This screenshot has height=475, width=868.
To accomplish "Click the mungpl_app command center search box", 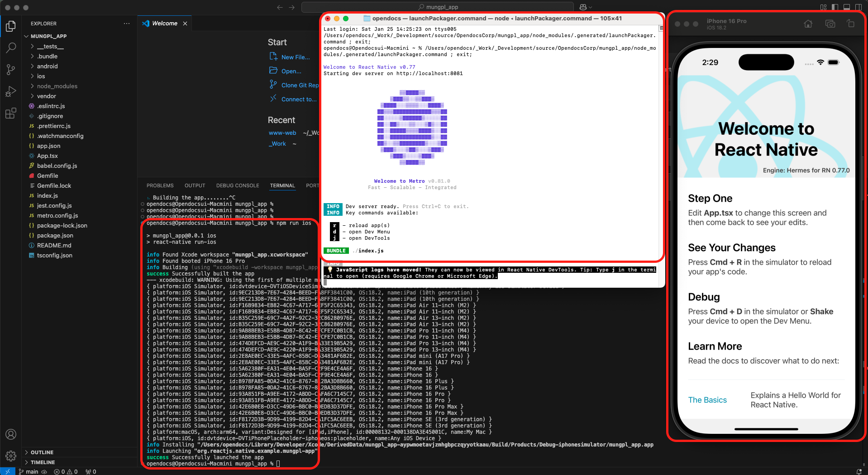I will tap(438, 7).
